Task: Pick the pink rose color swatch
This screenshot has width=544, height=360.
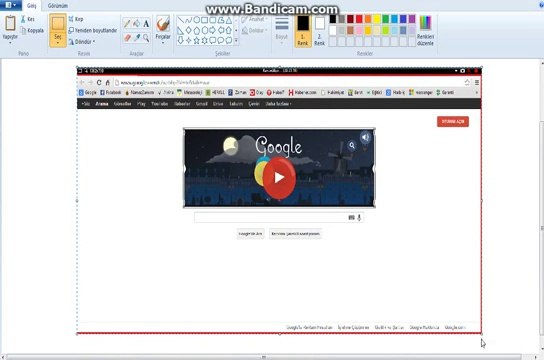Action: pos(359,31)
